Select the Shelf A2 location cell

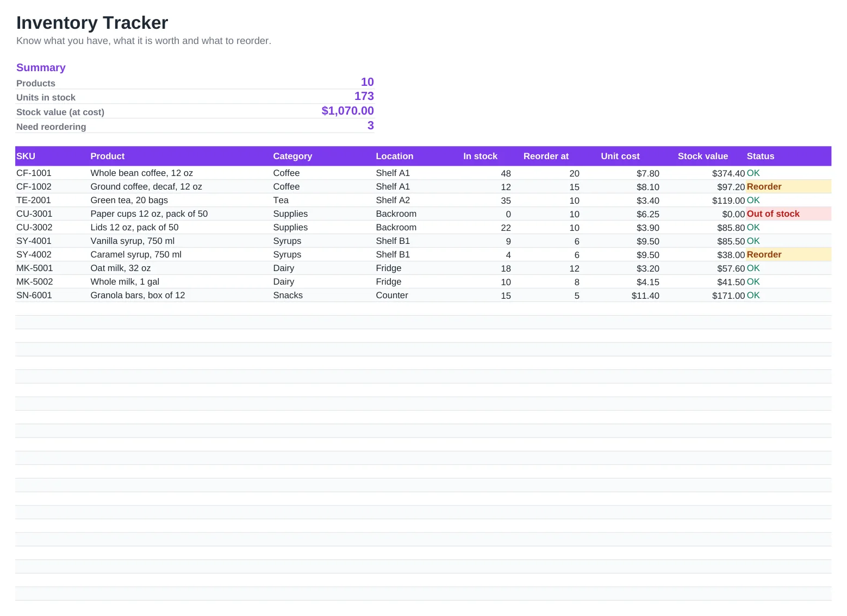tap(393, 200)
